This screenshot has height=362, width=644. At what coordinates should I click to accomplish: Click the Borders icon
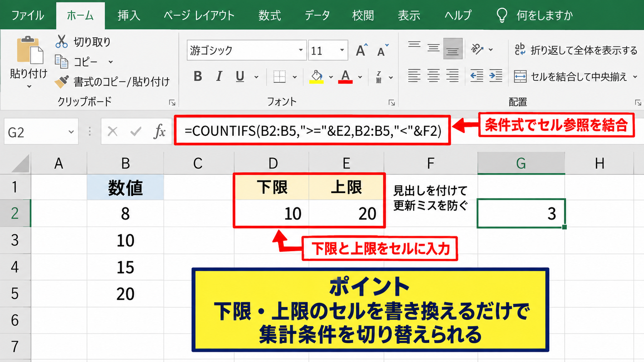pos(279,77)
